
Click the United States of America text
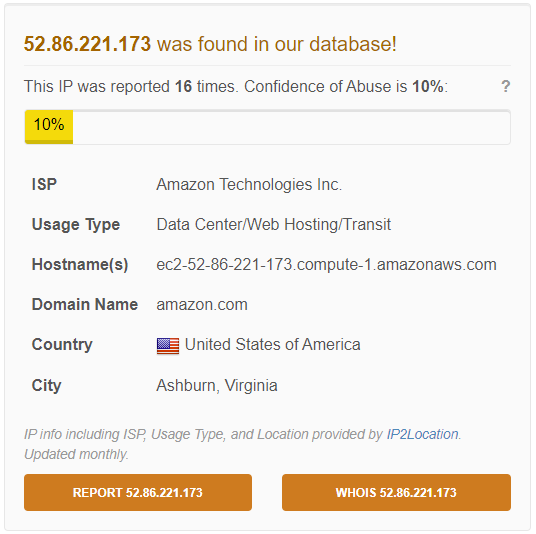[272, 345]
